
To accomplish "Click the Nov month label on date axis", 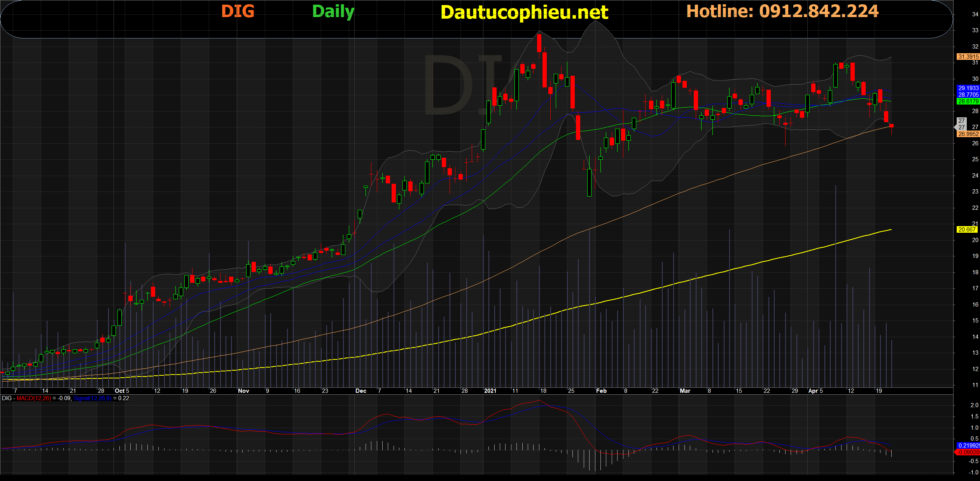I will (x=243, y=391).
